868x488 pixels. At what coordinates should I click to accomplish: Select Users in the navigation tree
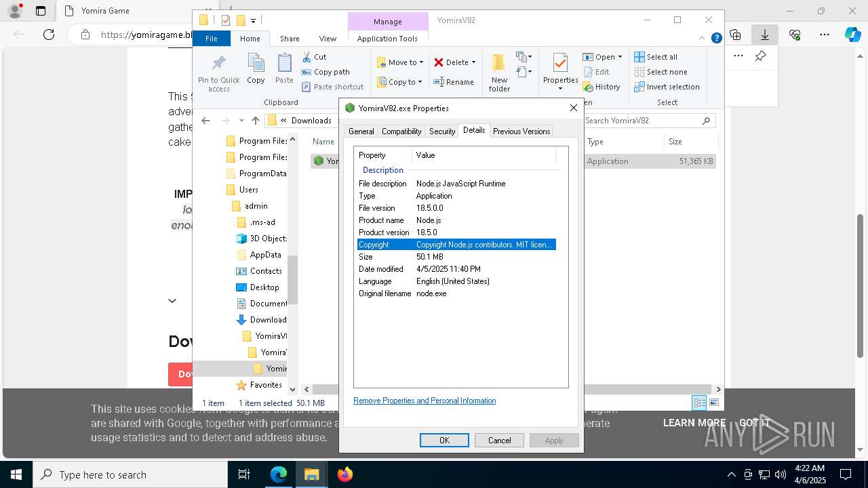pyautogui.click(x=248, y=190)
